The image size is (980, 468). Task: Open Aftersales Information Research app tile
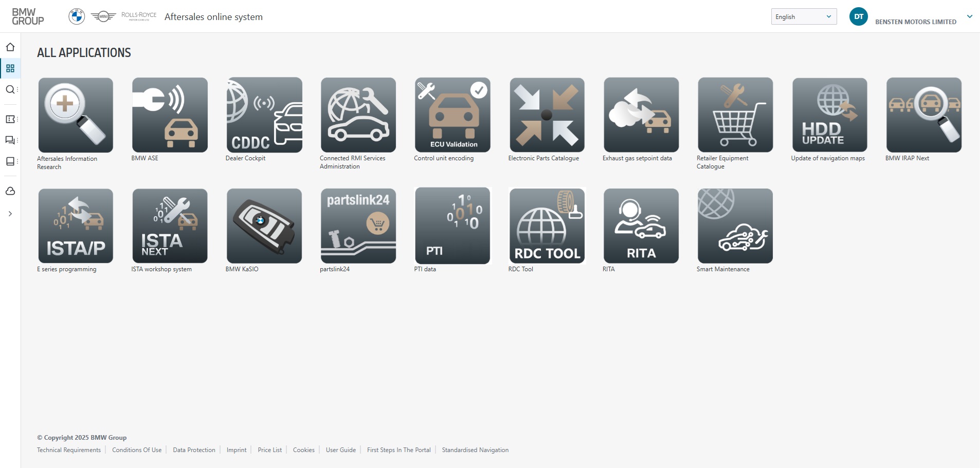(76, 115)
